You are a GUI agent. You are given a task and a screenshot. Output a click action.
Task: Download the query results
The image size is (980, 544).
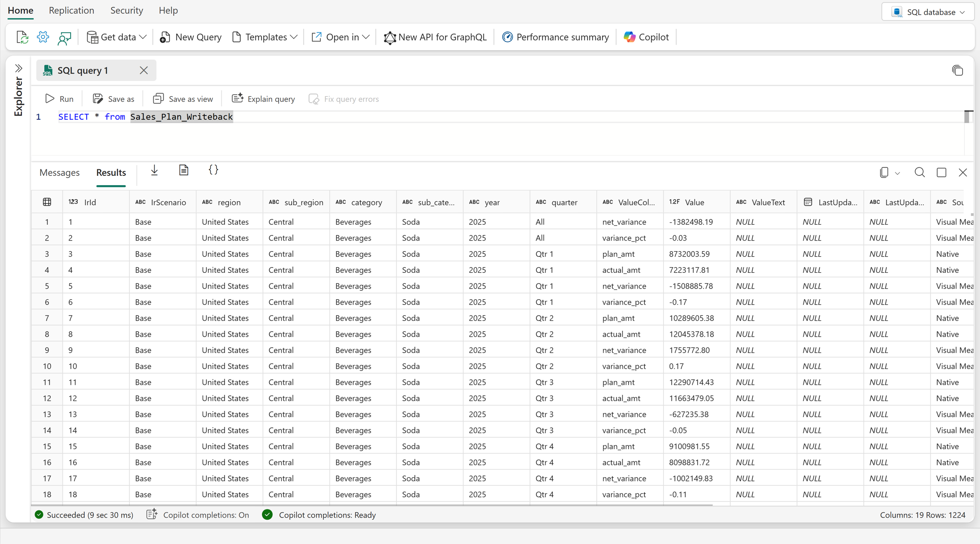click(x=154, y=171)
